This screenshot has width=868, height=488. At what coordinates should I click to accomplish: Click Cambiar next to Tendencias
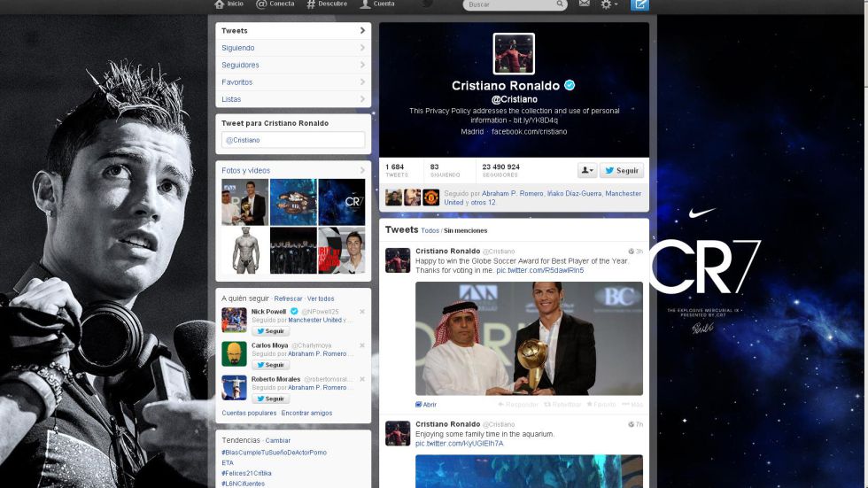point(278,441)
